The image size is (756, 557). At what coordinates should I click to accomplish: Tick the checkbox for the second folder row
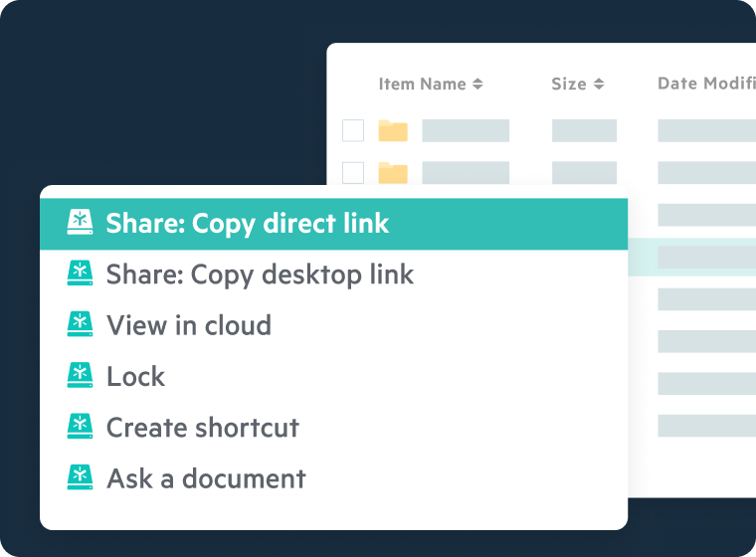coord(353,173)
